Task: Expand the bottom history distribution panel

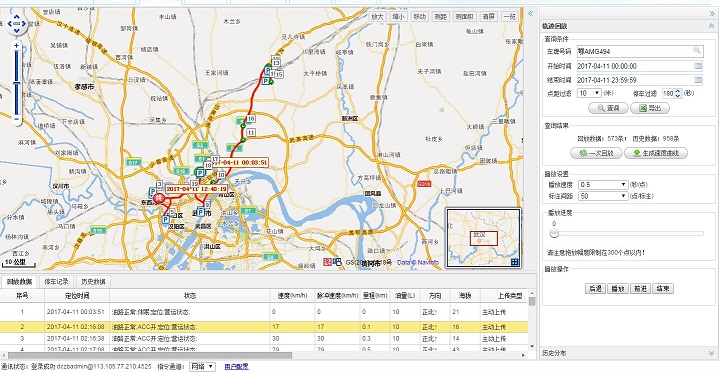Action: [x=711, y=353]
